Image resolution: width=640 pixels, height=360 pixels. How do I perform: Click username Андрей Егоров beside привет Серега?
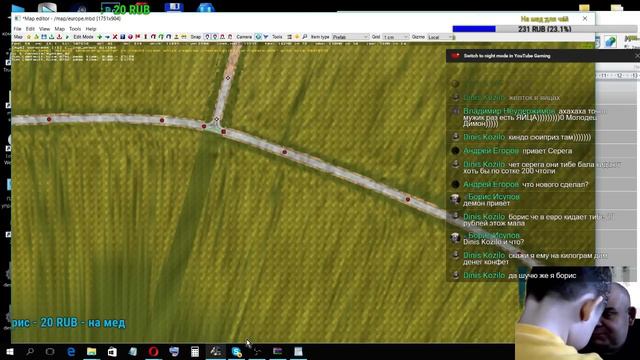pyautogui.click(x=491, y=151)
